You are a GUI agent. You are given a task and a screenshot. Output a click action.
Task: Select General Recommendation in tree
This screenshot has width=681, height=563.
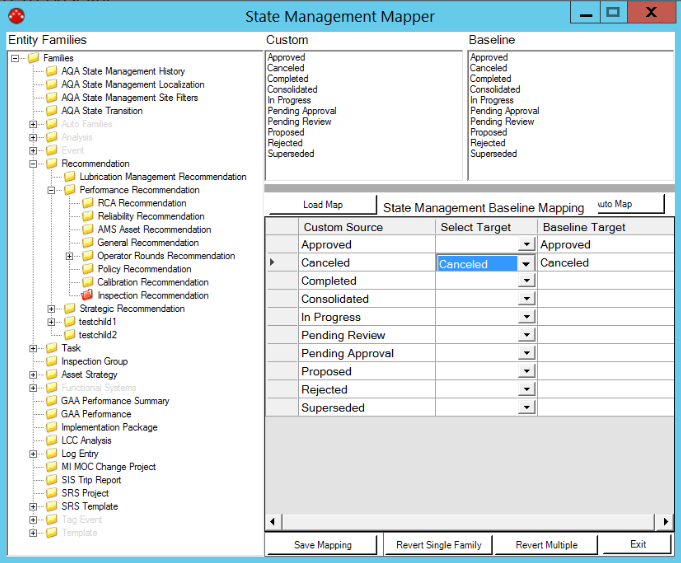click(148, 242)
